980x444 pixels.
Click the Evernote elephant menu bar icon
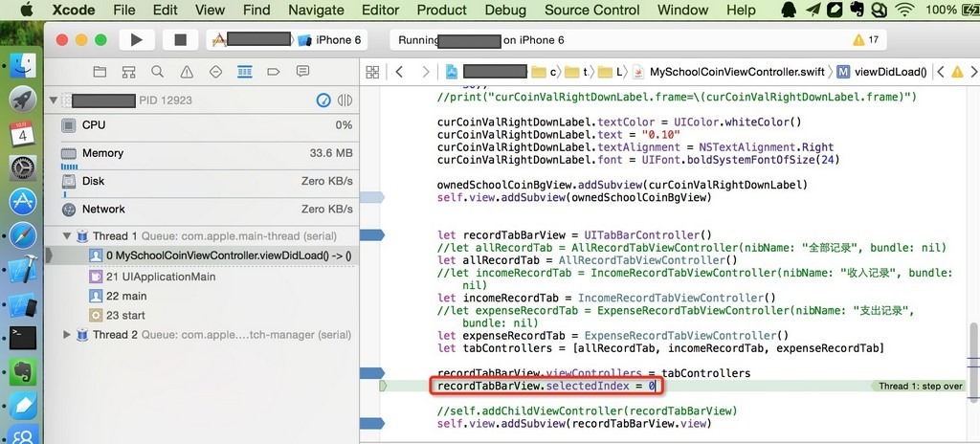[x=857, y=10]
